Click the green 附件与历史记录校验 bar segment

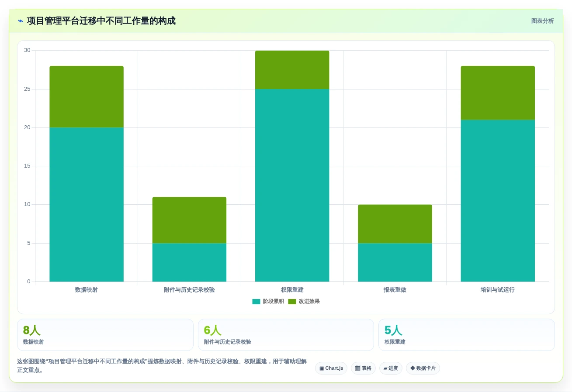(189, 220)
